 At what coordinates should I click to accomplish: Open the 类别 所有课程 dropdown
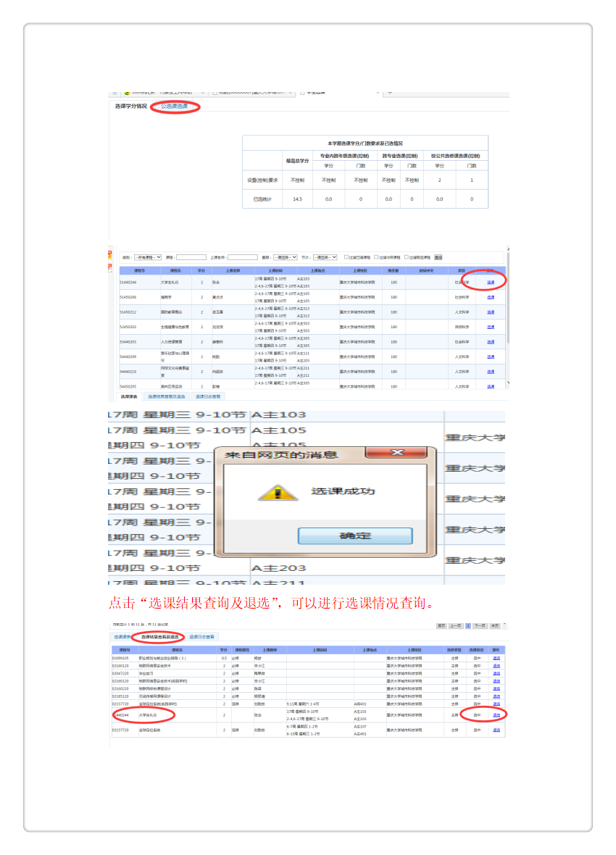148,257
